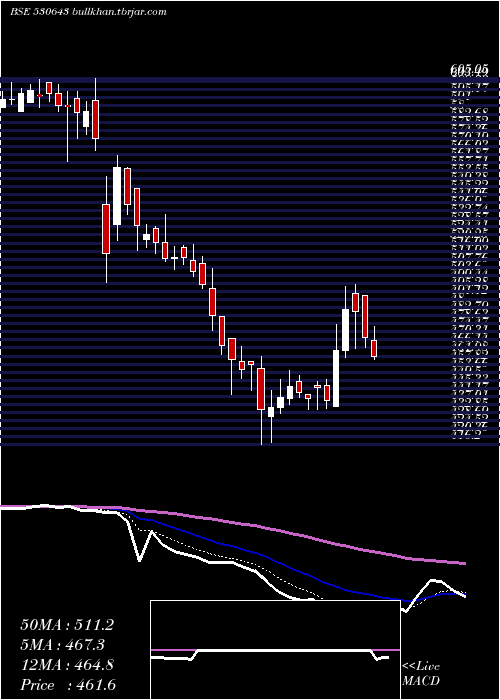Click the 605.05 top price axis label
Image resolution: width=500 pixels, height=700 pixels.
468,69
